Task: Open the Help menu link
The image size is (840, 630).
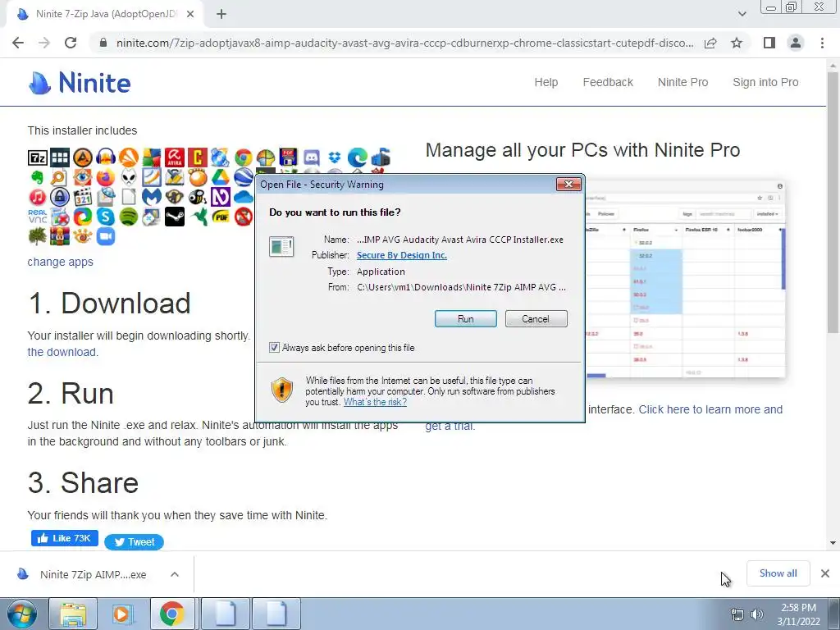Action: coord(546,82)
